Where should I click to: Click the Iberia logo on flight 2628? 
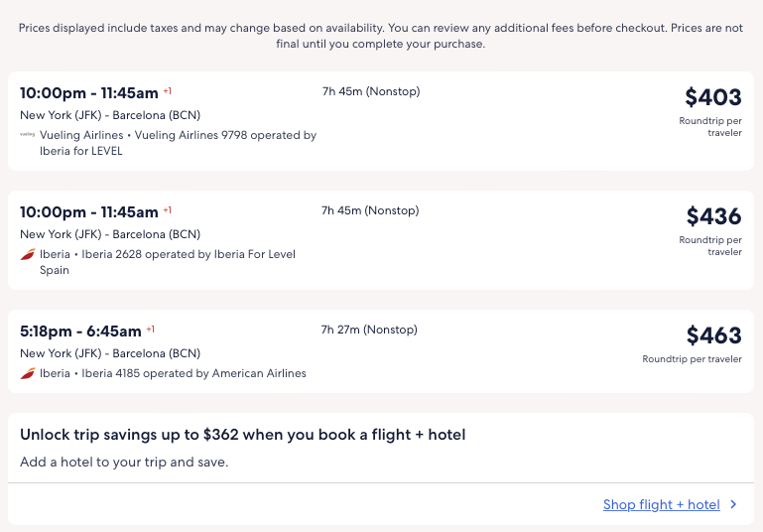point(28,254)
